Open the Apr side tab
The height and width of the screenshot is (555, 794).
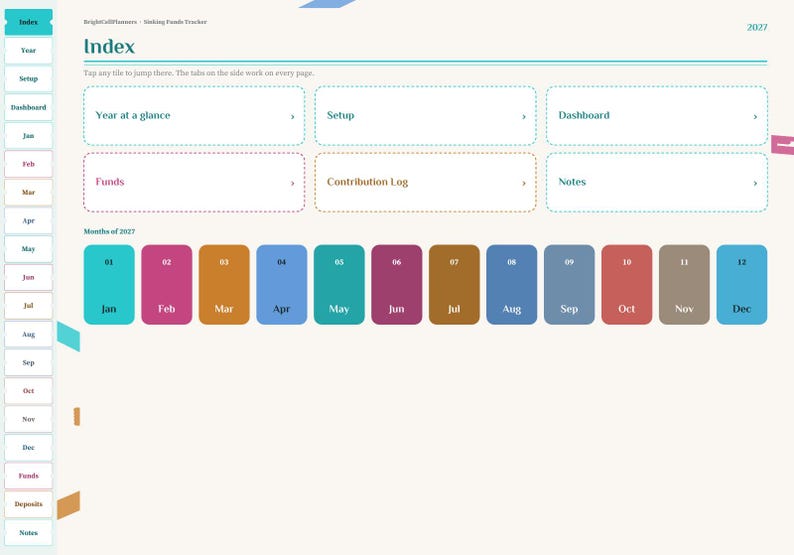(28, 221)
